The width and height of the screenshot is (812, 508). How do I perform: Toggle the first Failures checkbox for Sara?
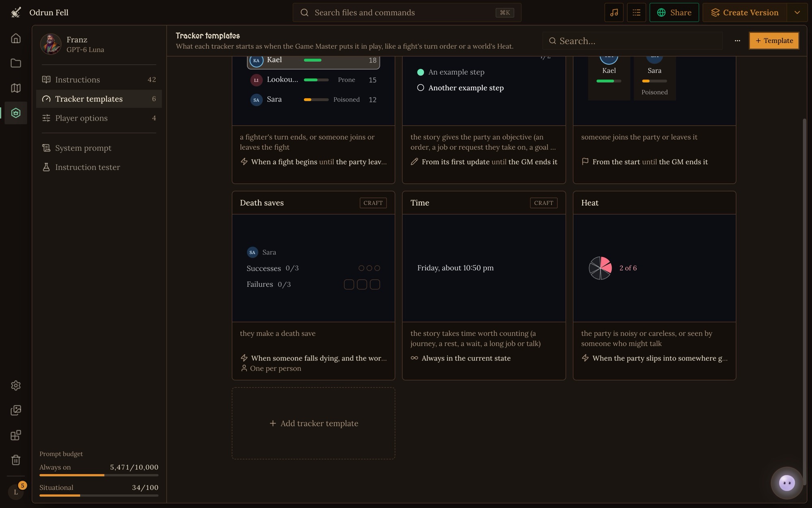pos(349,284)
